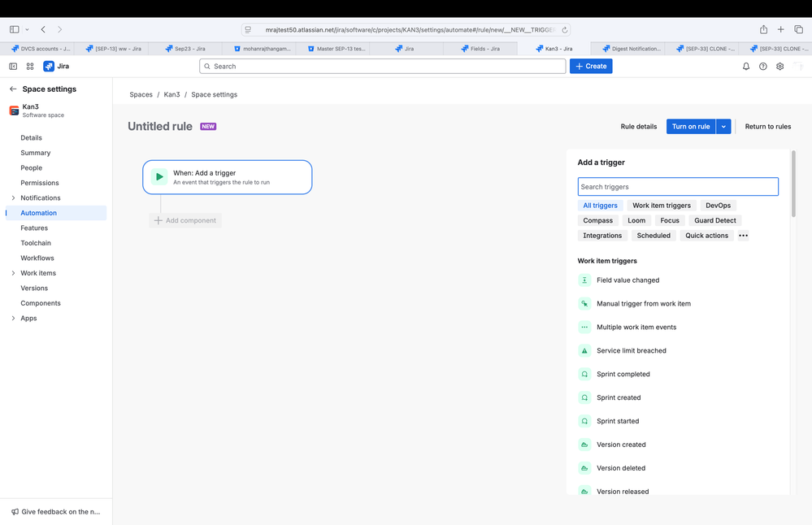Expand the Work items section chevron

(x=13, y=273)
